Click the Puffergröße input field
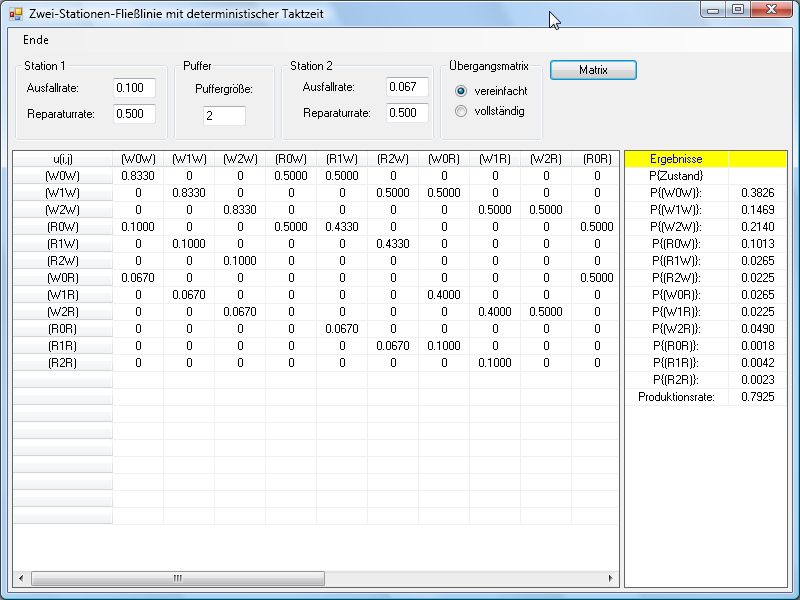The image size is (800, 600). click(224, 116)
